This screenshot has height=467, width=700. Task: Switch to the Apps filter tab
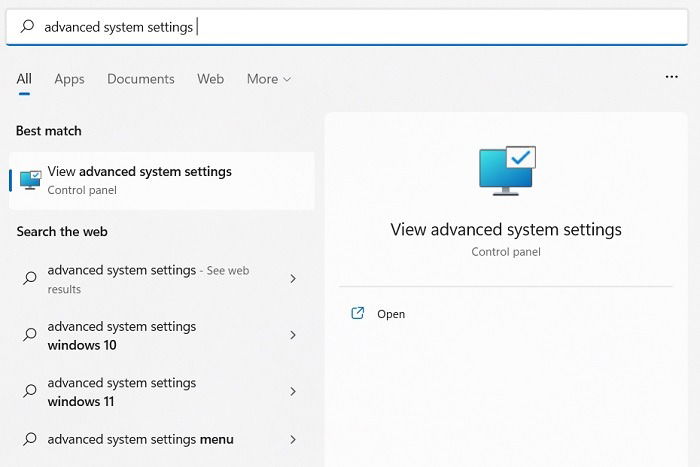69,79
